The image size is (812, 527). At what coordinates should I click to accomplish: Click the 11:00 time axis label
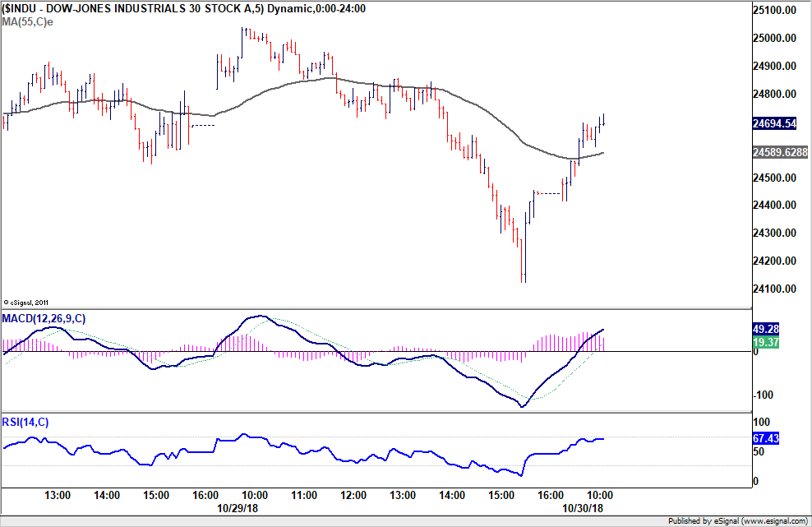tap(304, 496)
